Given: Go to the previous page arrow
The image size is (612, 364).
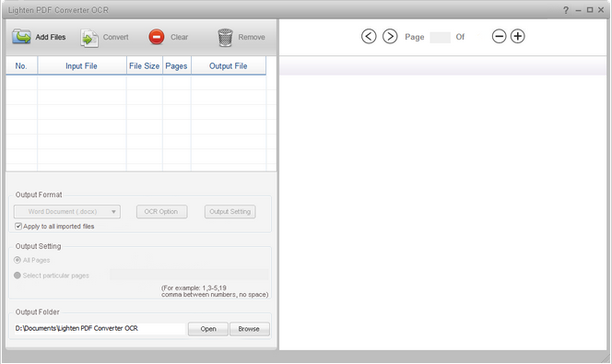Looking at the screenshot, I should click(x=369, y=36).
